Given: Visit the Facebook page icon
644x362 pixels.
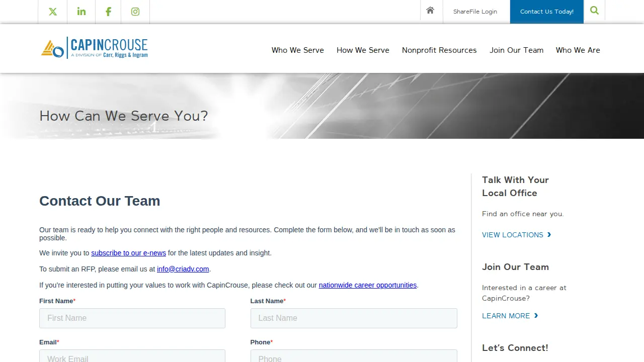Looking at the screenshot, I should pyautogui.click(x=108, y=12).
